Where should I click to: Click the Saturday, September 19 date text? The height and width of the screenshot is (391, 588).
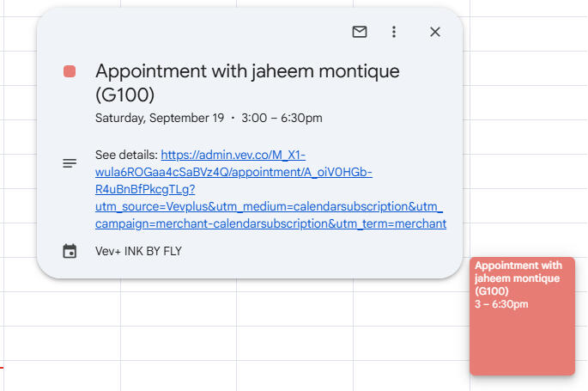160,118
